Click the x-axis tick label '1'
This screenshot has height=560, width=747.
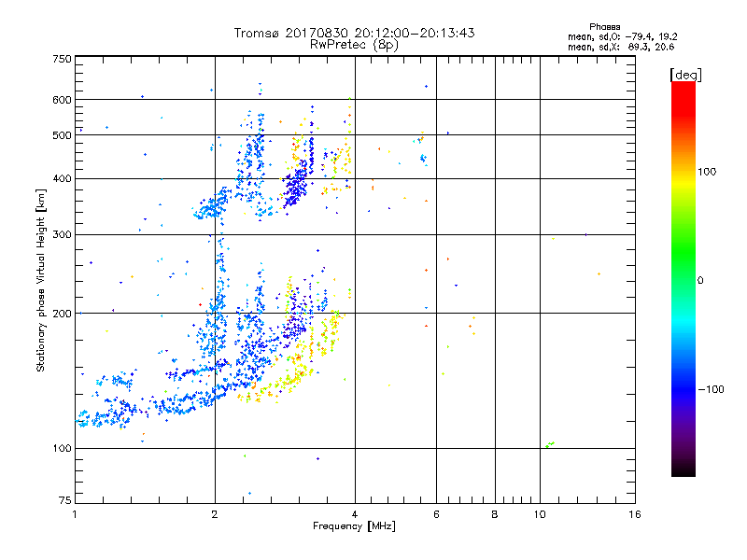coord(75,514)
